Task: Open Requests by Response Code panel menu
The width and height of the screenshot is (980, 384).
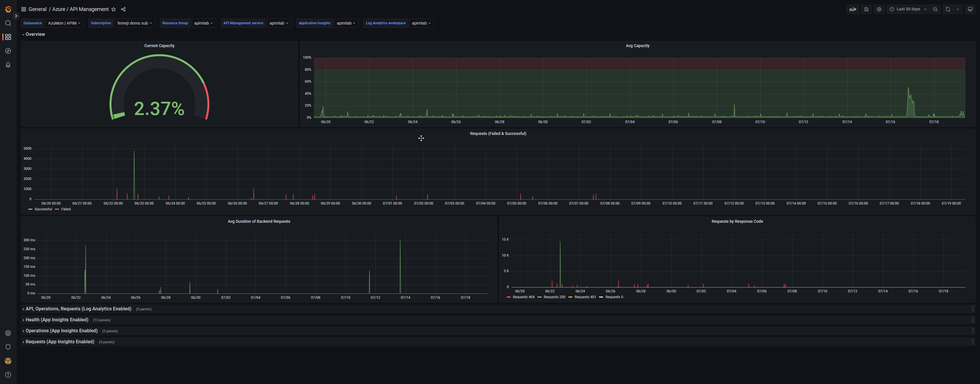Action: click(x=737, y=221)
